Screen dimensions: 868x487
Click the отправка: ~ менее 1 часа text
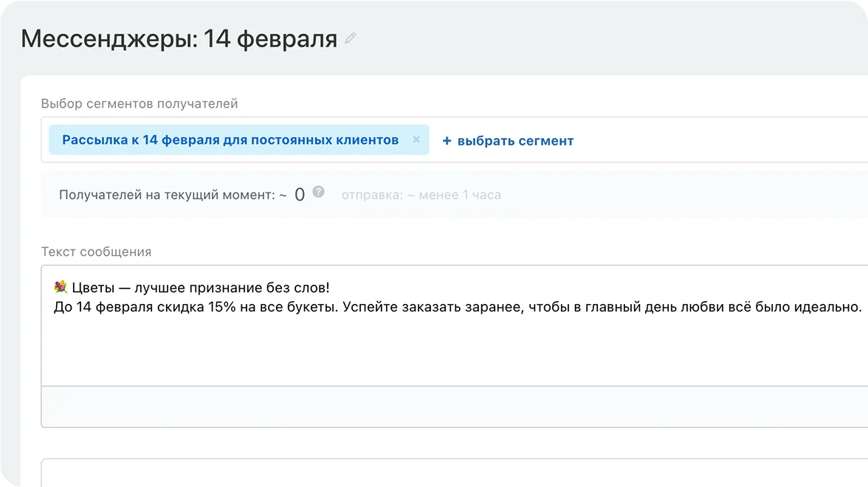pos(421,195)
